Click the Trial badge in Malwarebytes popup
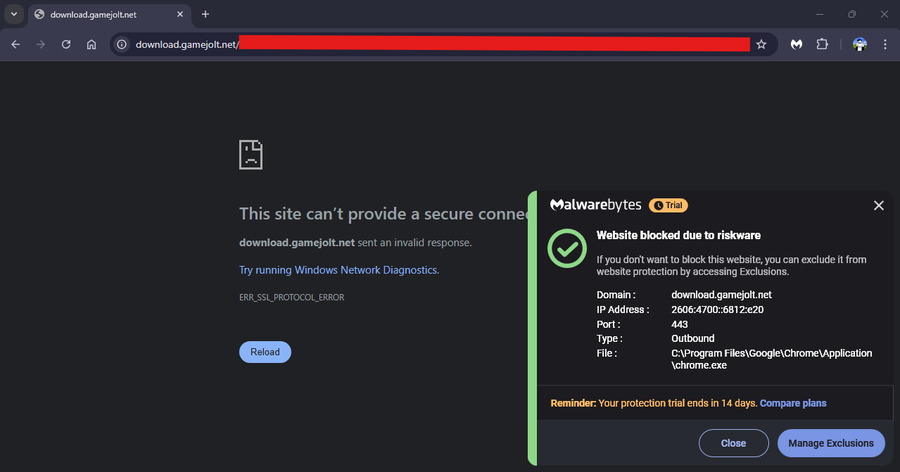900x472 pixels. 668,205
